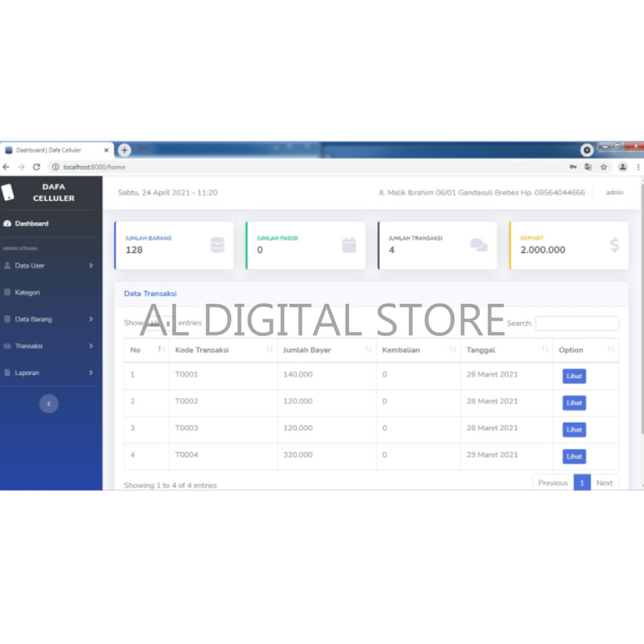Click the browser reload icon

coord(37,167)
